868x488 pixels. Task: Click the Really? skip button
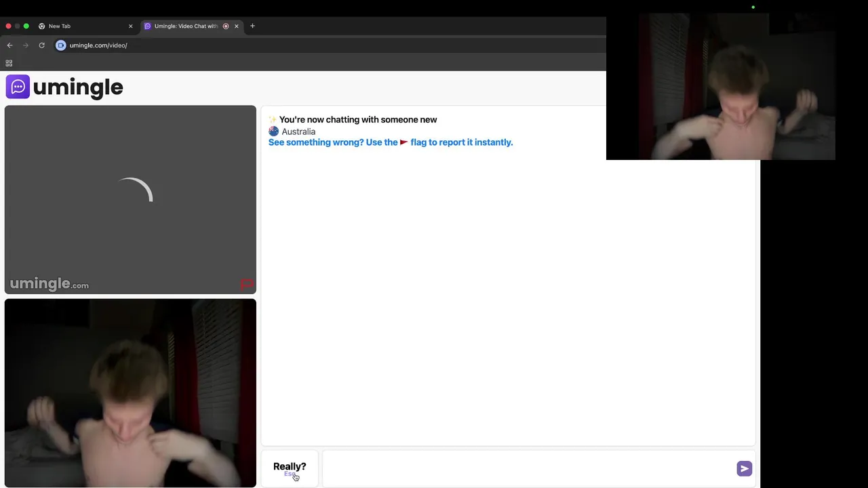[290, 468]
